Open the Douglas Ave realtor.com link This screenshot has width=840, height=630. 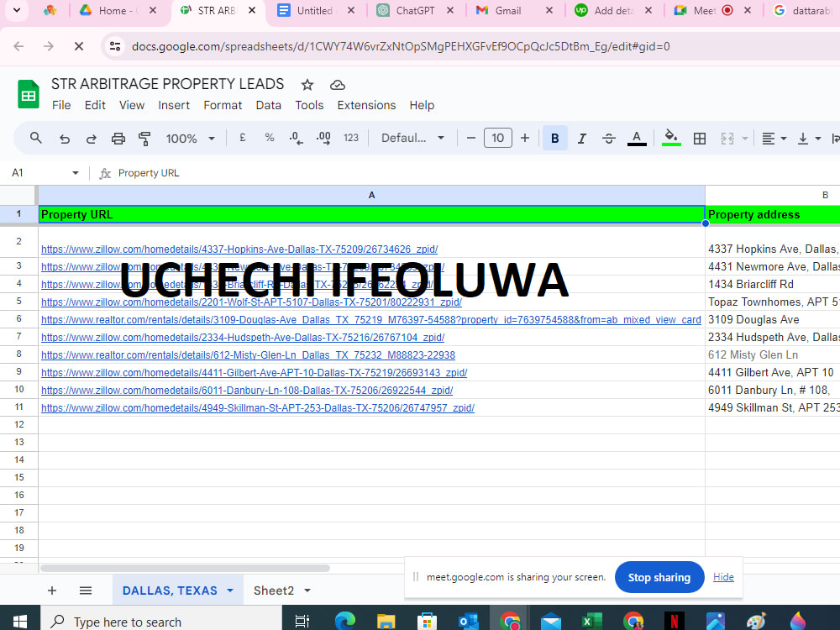[370, 320]
